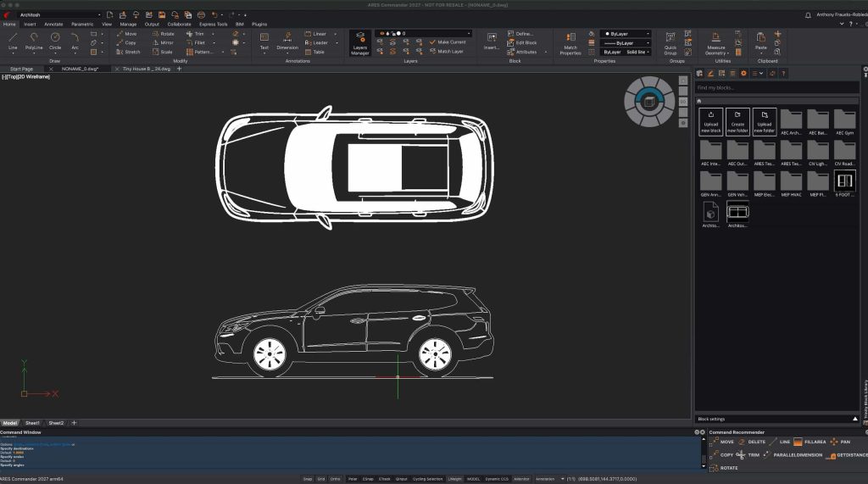Open Match Properties tool
Viewport: 868px width, 484px height.
[x=570, y=43]
